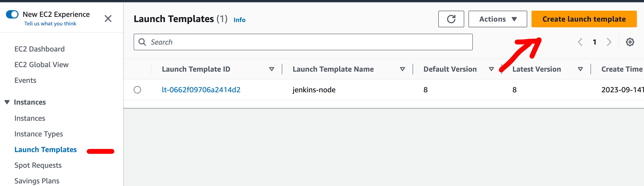
Task: Toggle the New EC2 Experience switch
Action: coord(12,14)
